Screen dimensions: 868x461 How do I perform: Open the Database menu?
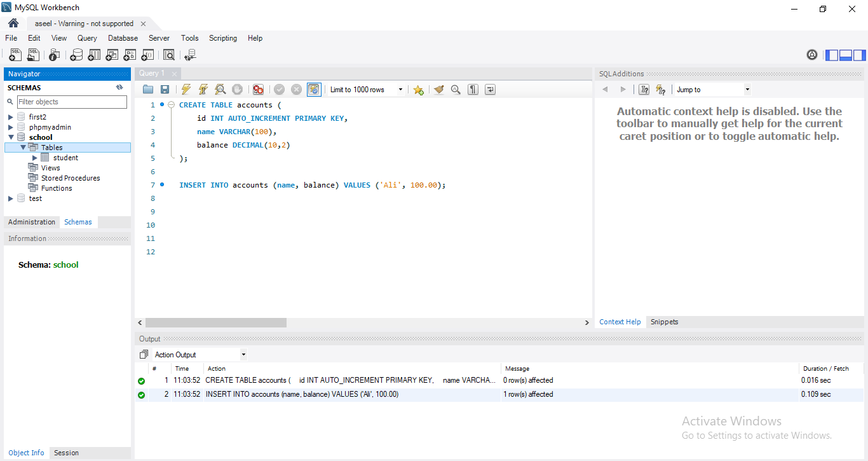(123, 38)
